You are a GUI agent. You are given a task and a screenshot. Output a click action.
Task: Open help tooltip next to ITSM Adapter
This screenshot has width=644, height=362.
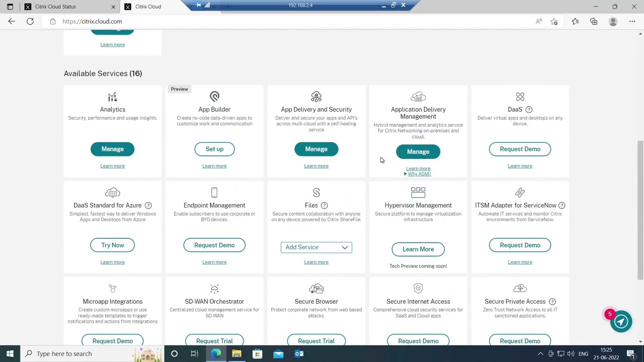pyautogui.click(x=561, y=206)
